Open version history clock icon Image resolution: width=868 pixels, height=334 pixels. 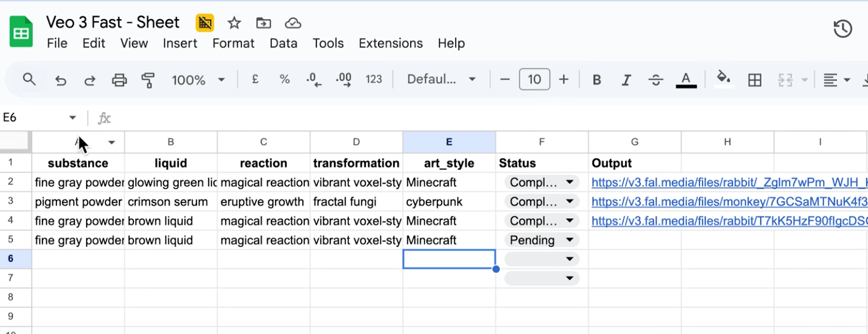(842, 29)
